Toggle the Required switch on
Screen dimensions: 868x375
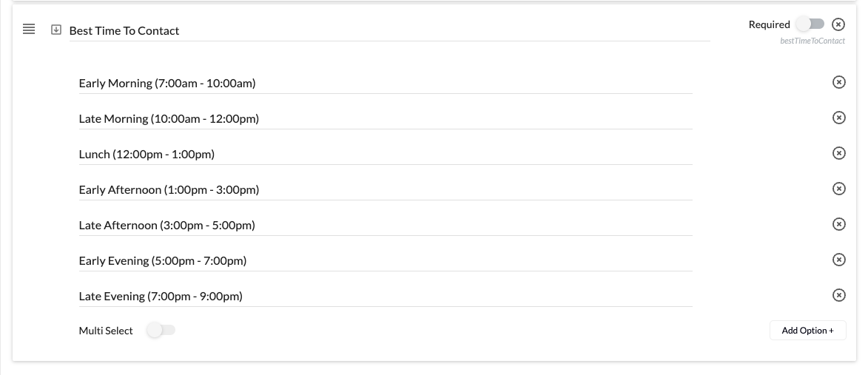(810, 24)
